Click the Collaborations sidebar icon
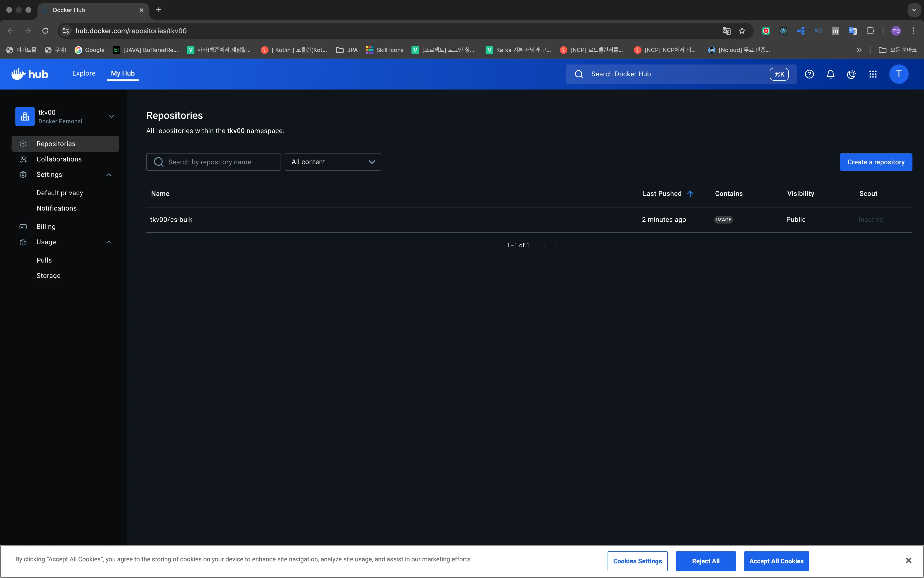 tap(23, 159)
